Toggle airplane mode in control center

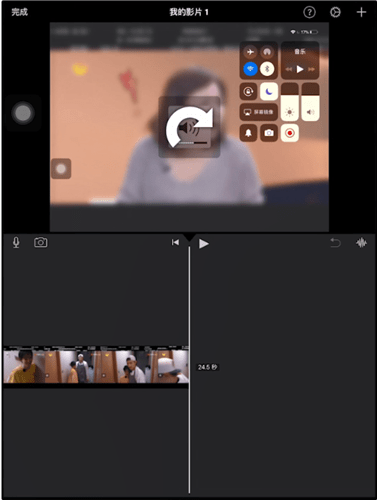(x=250, y=52)
